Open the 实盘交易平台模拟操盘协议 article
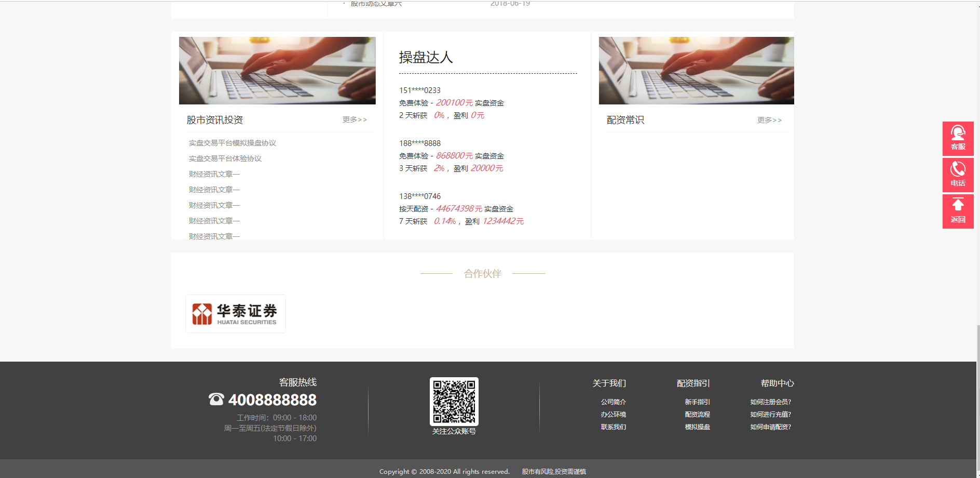This screenshot has width=980, height=478. click(232, 143)
